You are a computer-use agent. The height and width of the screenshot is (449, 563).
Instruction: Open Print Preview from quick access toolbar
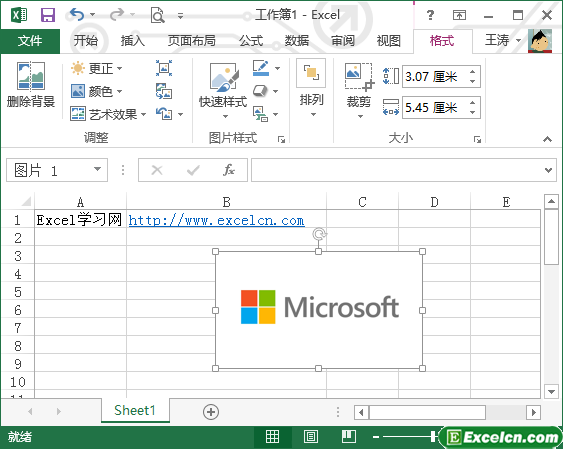pos(157,15)
